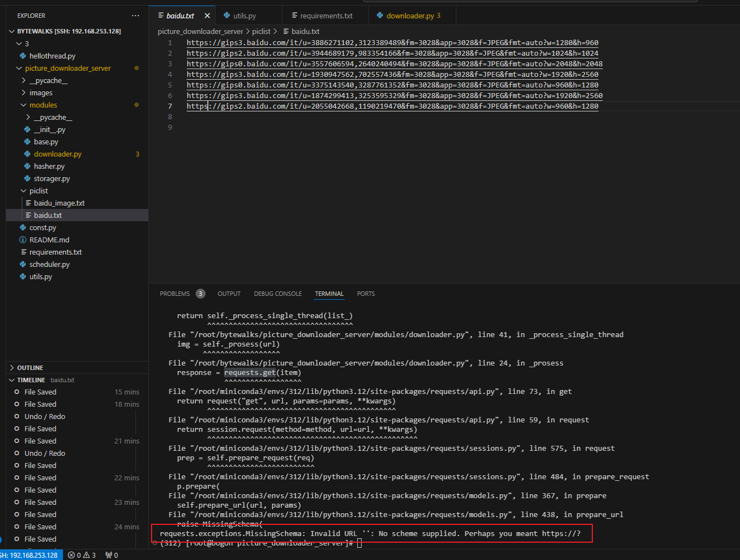Click the Python icon beside const.py
740x560 pixels.
[23, 227]
